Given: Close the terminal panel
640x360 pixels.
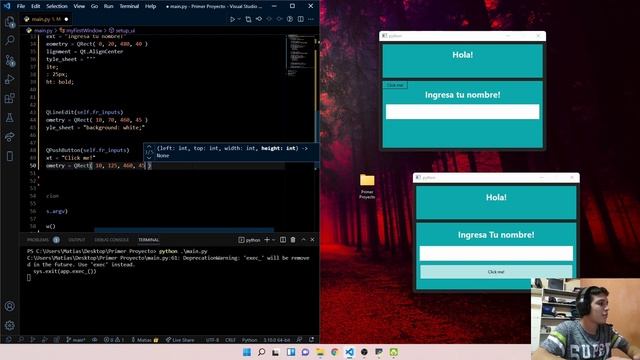Looking at the screenshot, I should [x=313, y=240].
